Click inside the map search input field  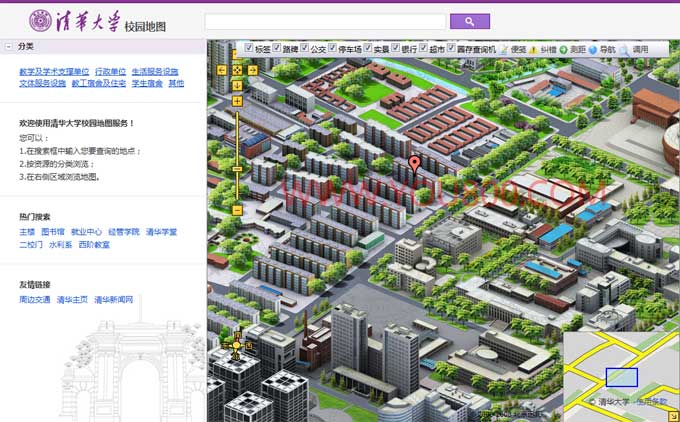pos(324,21)
